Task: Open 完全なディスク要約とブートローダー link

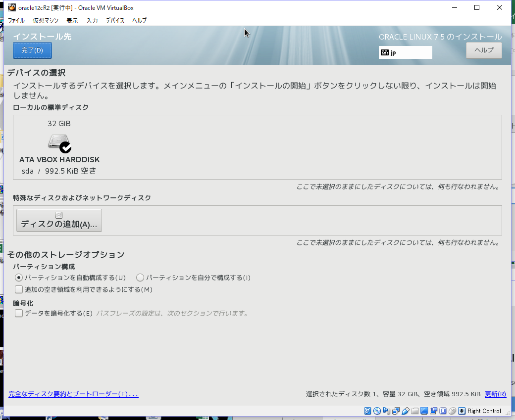Action: pyautogui.click(x=73, y=394)
